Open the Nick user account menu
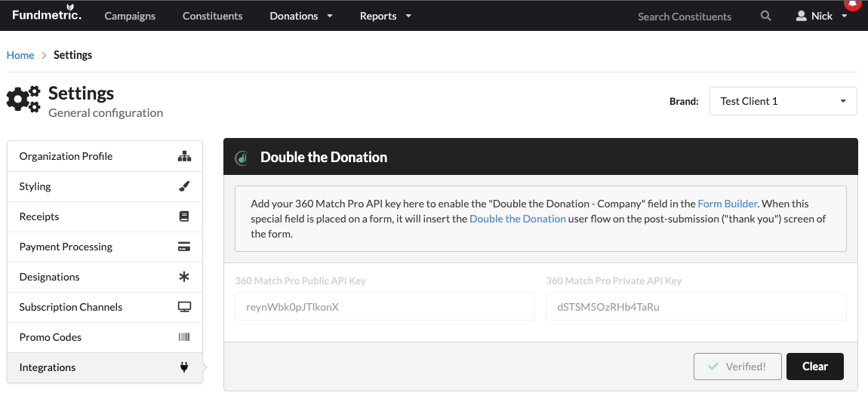The width and height of the screenshot is (868, 411). click(822, 16)
